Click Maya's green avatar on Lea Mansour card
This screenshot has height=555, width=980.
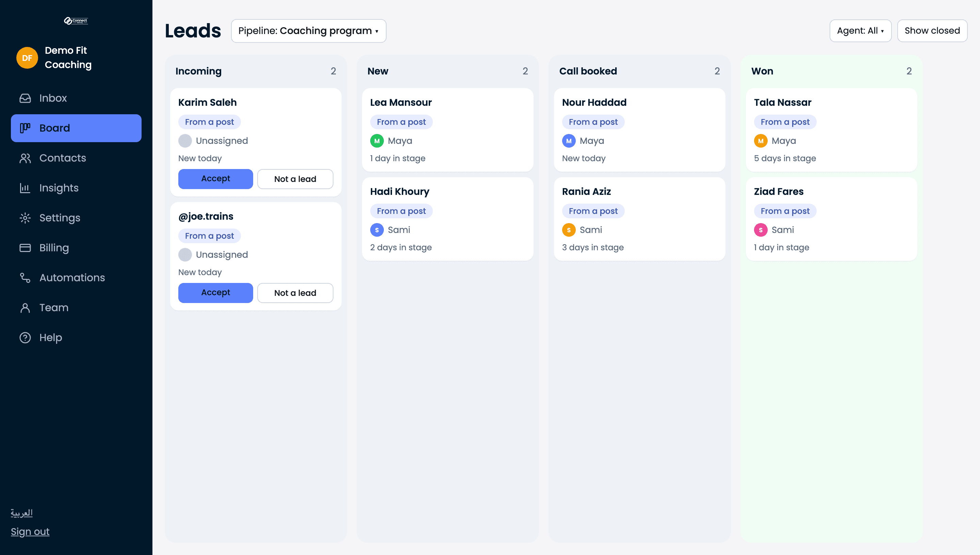coord(377,141)
